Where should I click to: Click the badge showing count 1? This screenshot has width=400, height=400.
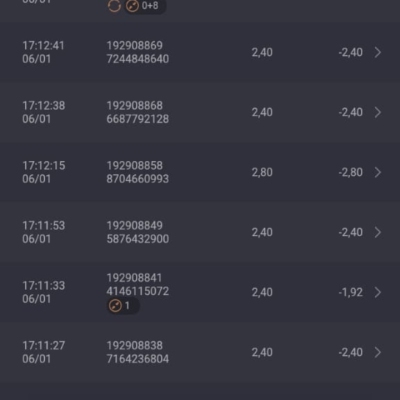click(123, 305)
